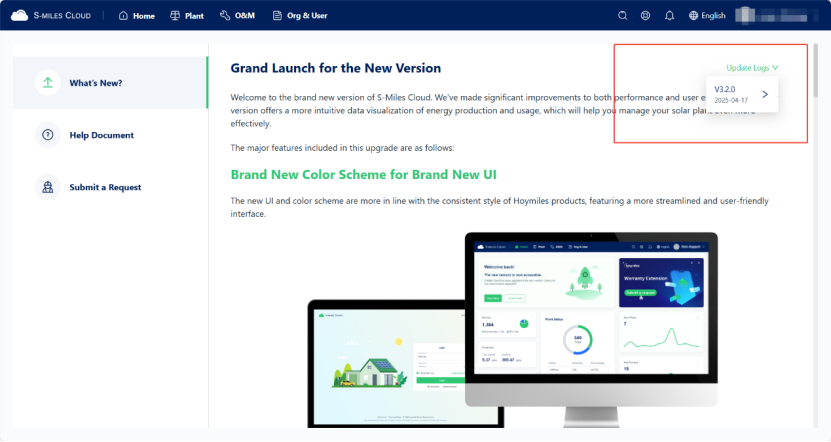The height and width of the screenshot is (442, 831).
Task: Click the Submit a Request agent icon
Action: (48, 187)
